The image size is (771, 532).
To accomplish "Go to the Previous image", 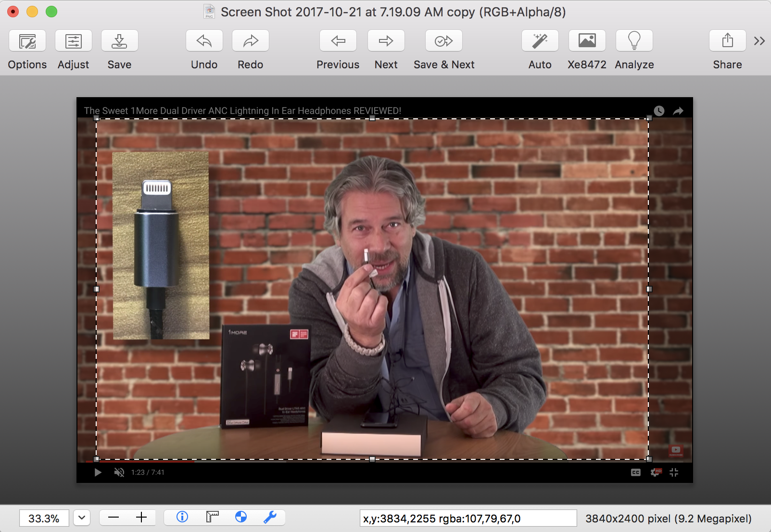I will (x=338, y=41).
